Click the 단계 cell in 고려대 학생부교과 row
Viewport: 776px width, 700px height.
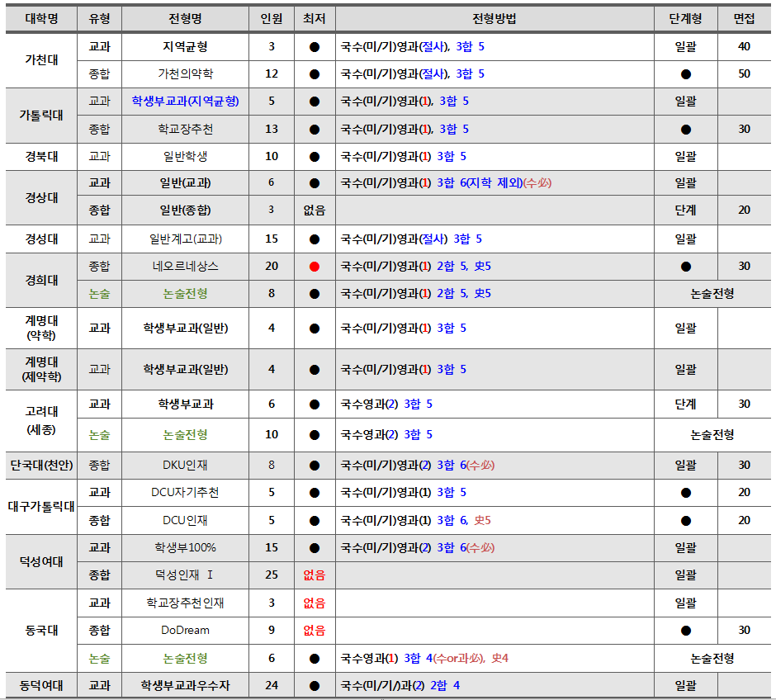pos(685,404)
